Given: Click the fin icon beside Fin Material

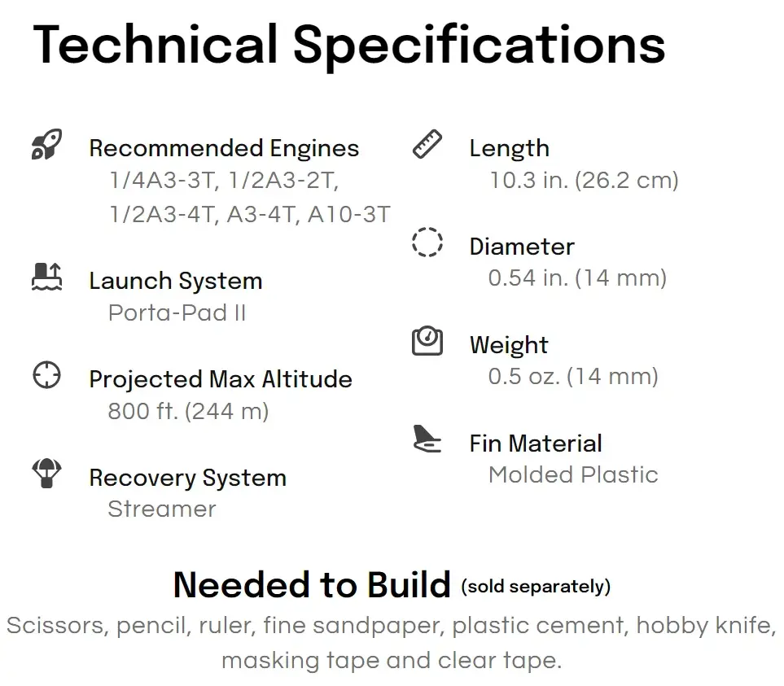Looking at the screenshot, I should [427, 439].
